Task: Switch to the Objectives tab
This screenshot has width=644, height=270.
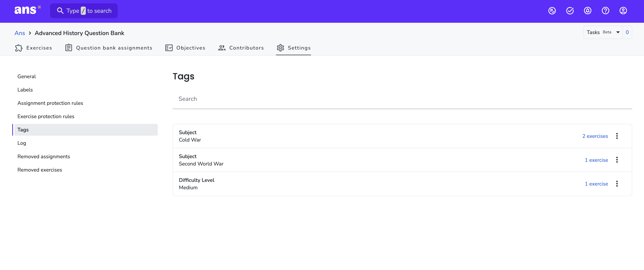Action: pos(185,48)
